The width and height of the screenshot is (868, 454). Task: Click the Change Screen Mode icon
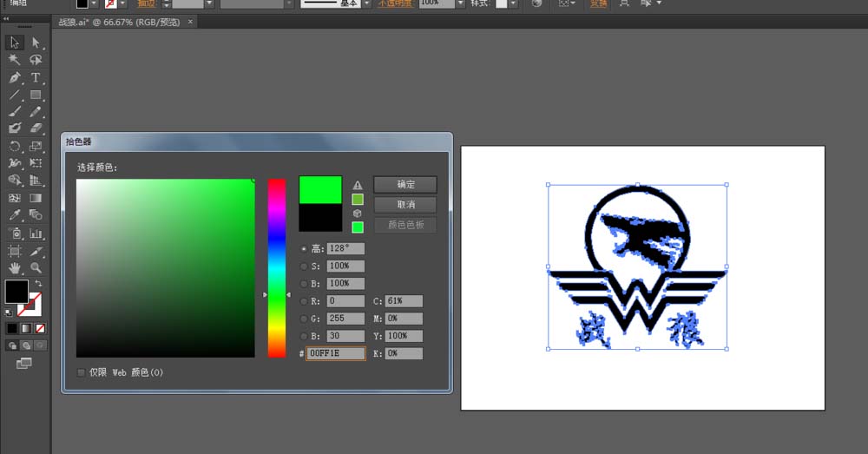tap(23, 363)
